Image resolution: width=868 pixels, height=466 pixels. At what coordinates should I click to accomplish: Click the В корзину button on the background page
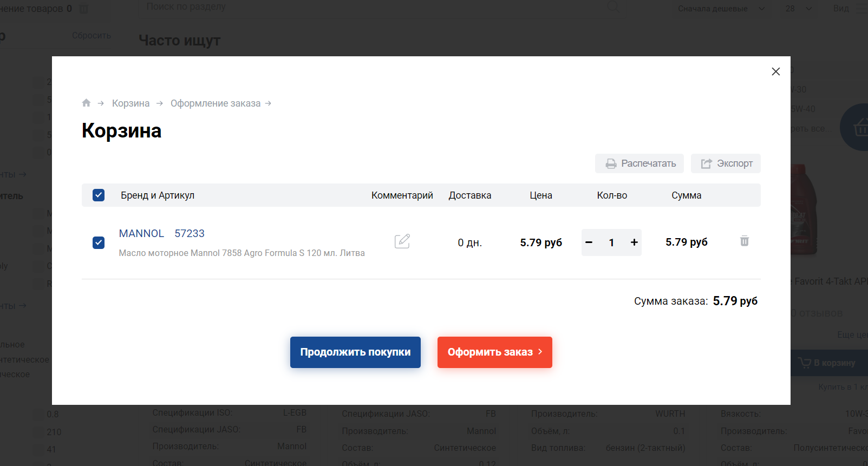828,363
